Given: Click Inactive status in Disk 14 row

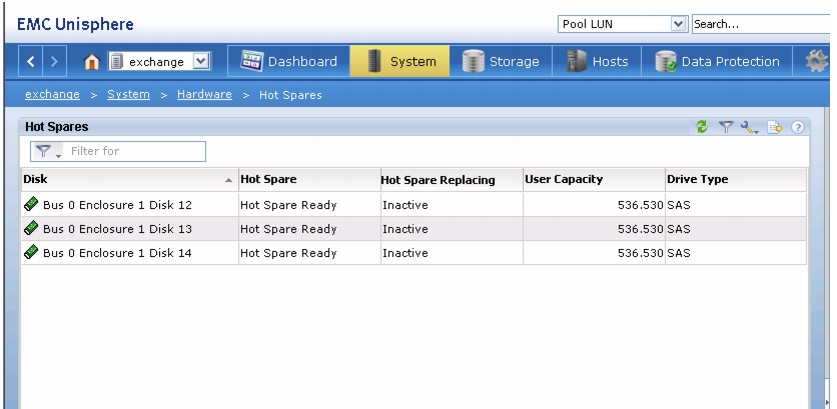Looking at the screenshot, I should point(405,253).
